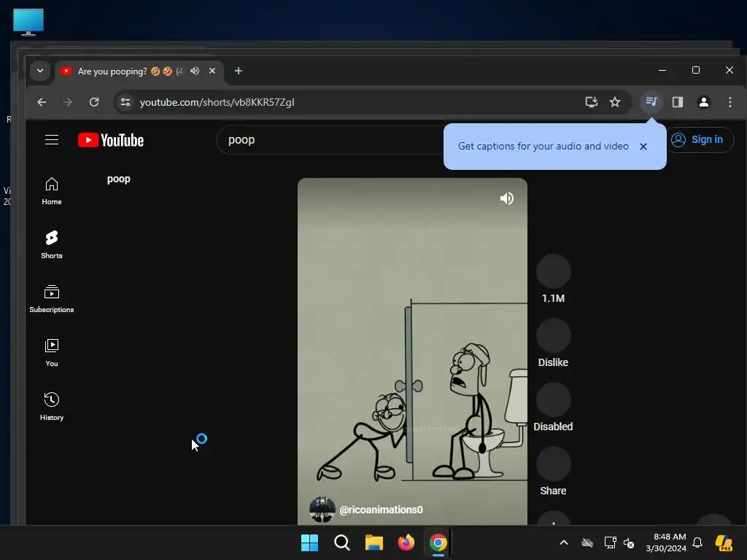The height and width of the screenshot is (560, 747).
Task: Click the Chrome taskbar icon
Action: coord(438,542)
